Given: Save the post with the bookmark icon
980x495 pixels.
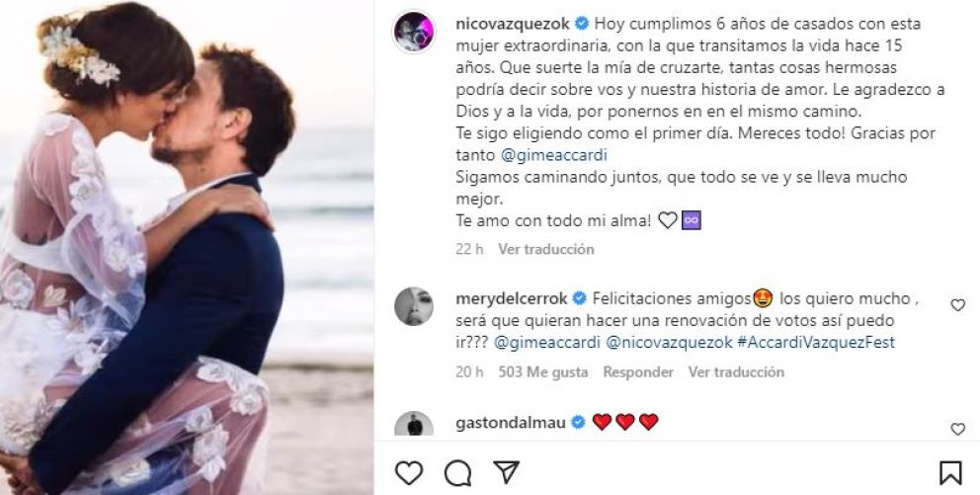Looking at the screenshot, I should click(x=950, y=472).
